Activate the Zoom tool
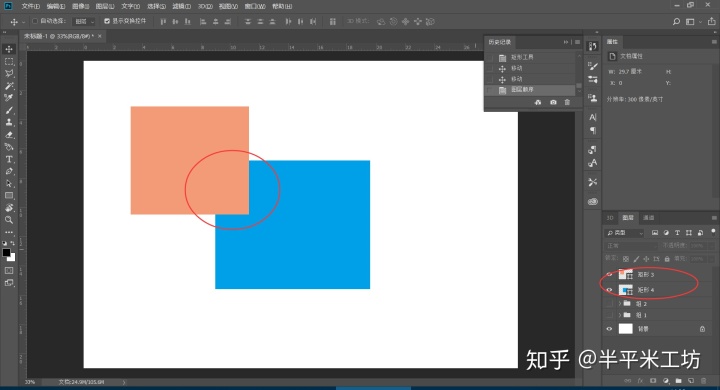Image resolution: width=720 pixels, height=390 pixels. tap(9, 220)
